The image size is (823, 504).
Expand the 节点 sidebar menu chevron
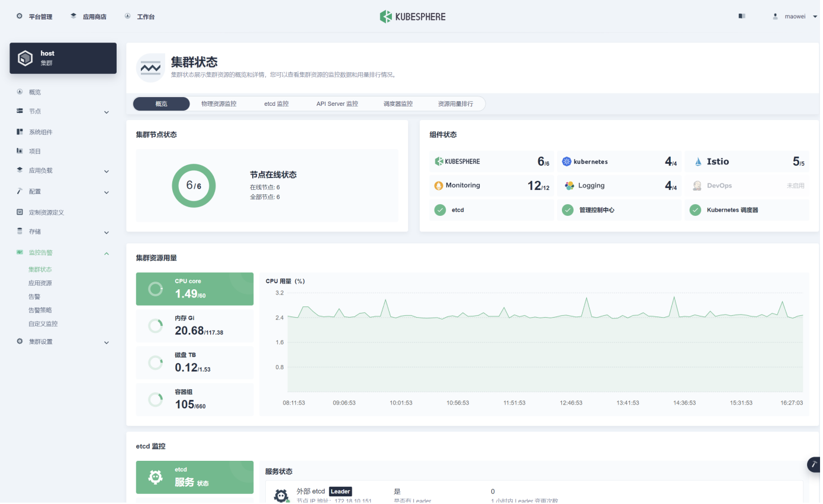(107, 112)
